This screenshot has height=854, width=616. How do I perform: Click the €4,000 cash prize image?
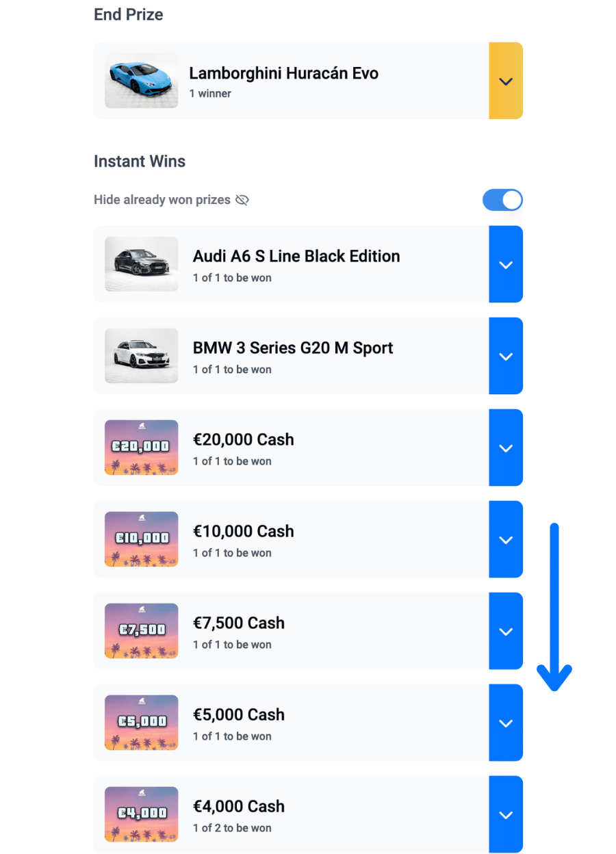(141, 814)
